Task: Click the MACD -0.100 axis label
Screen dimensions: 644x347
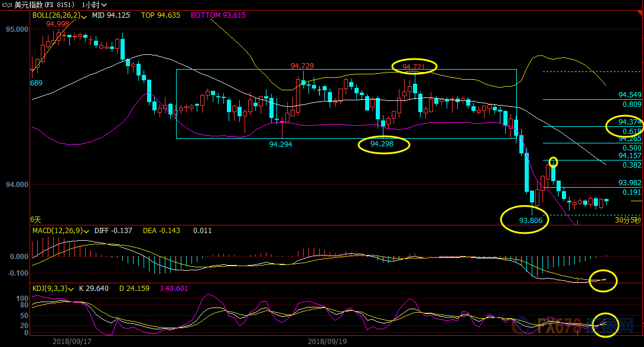Action: click(x=18, y=273)
